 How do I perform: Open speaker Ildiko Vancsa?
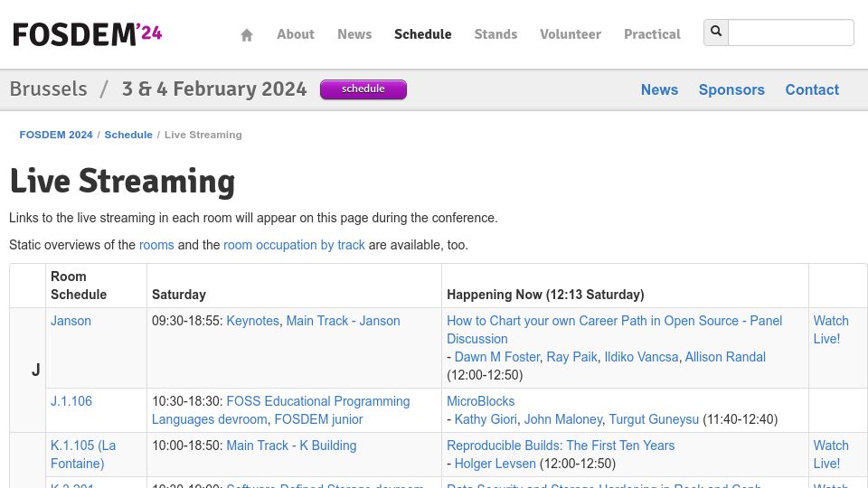(x=641, y=357)
